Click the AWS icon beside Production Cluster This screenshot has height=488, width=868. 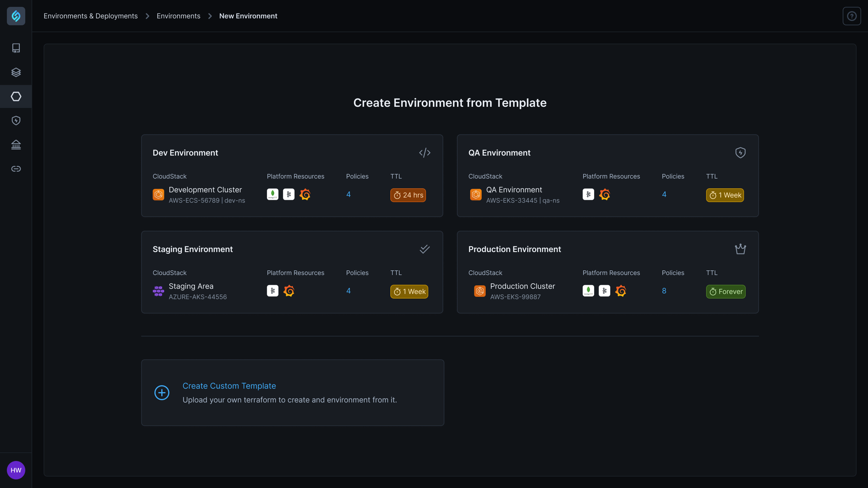click(x=480, y=291)
